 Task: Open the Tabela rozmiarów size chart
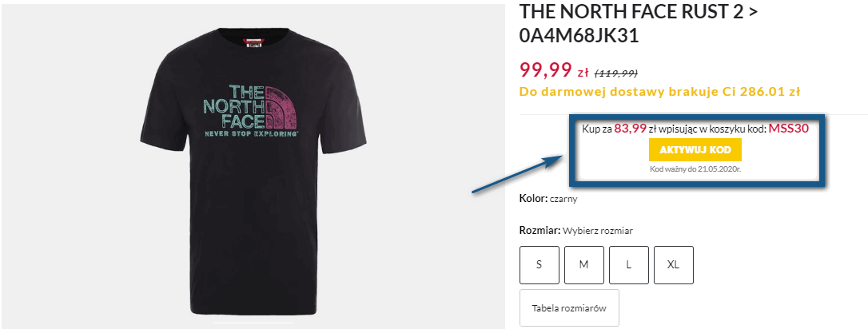point(569,308)
